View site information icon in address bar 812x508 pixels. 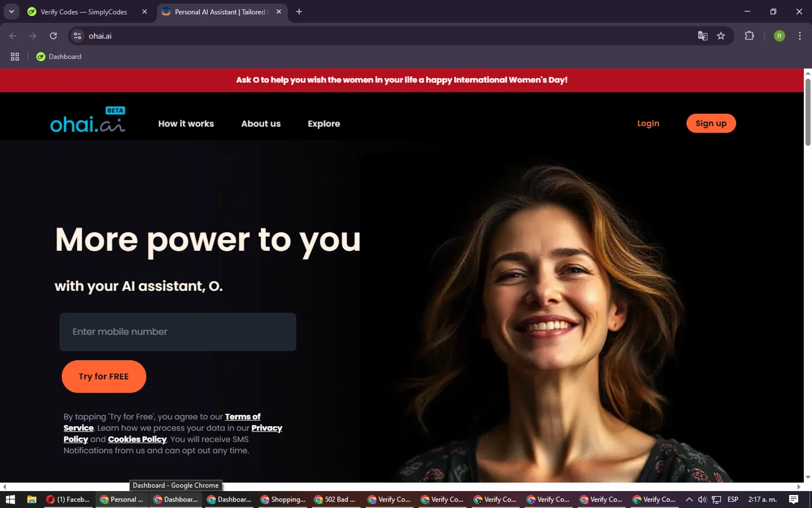[x=77, y=36]
